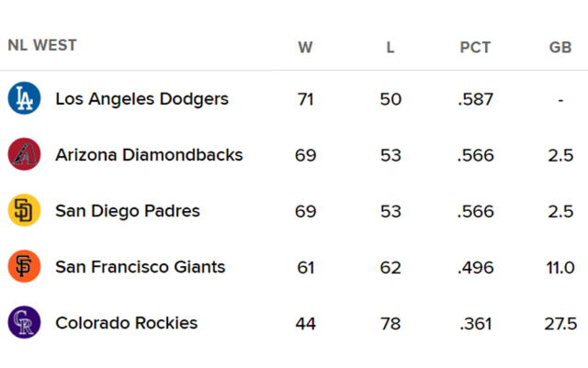
Task: Open the San Francisco Giants team link
Action: point(140,267)
